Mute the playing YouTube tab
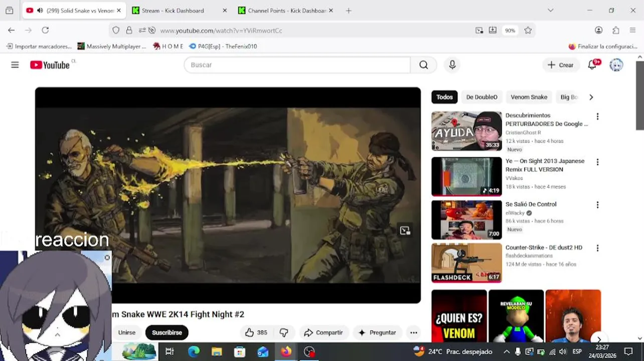 click(40, 11)
